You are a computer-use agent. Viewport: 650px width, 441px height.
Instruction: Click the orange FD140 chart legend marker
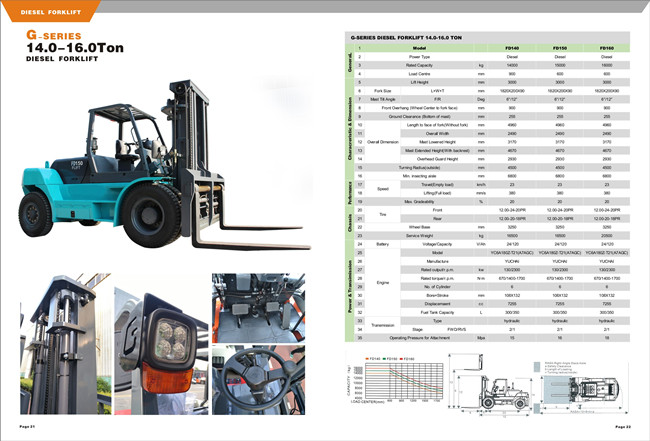tap(367, 359)
